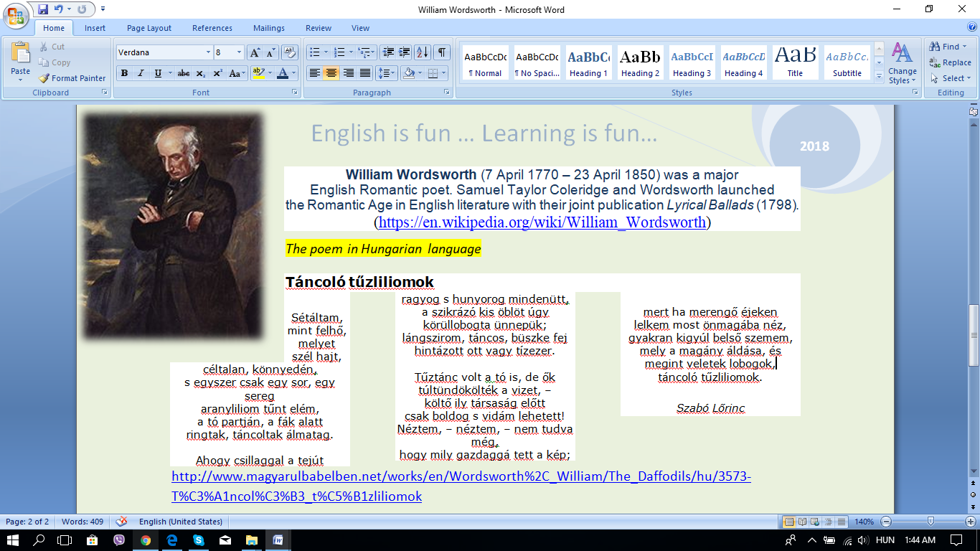Apply the Heading 1 style
Image resolution: width=980 pixels, height=551 pixels.
[x=589, y=63]
